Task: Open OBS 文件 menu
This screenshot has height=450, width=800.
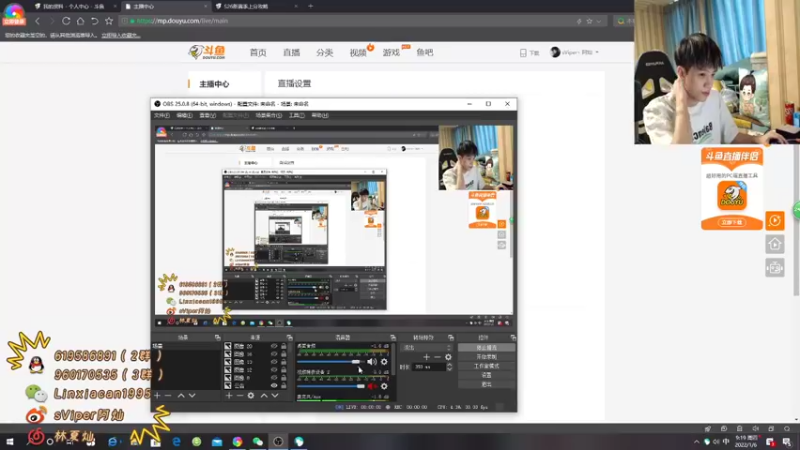Action: [162, 115]
